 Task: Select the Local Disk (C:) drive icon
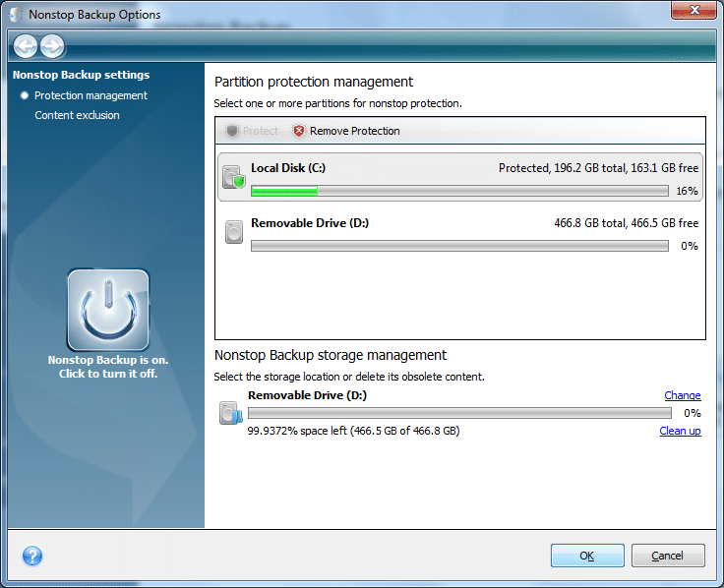234,177
